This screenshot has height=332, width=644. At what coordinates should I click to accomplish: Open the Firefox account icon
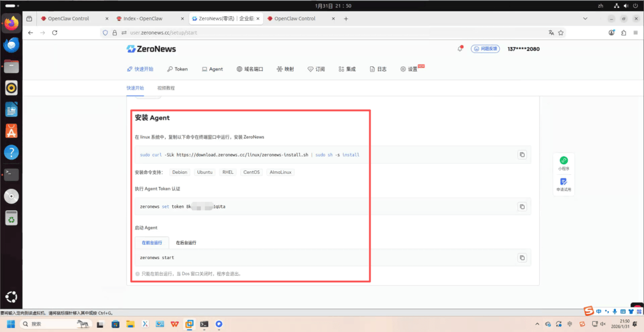(x=612, y=32)
